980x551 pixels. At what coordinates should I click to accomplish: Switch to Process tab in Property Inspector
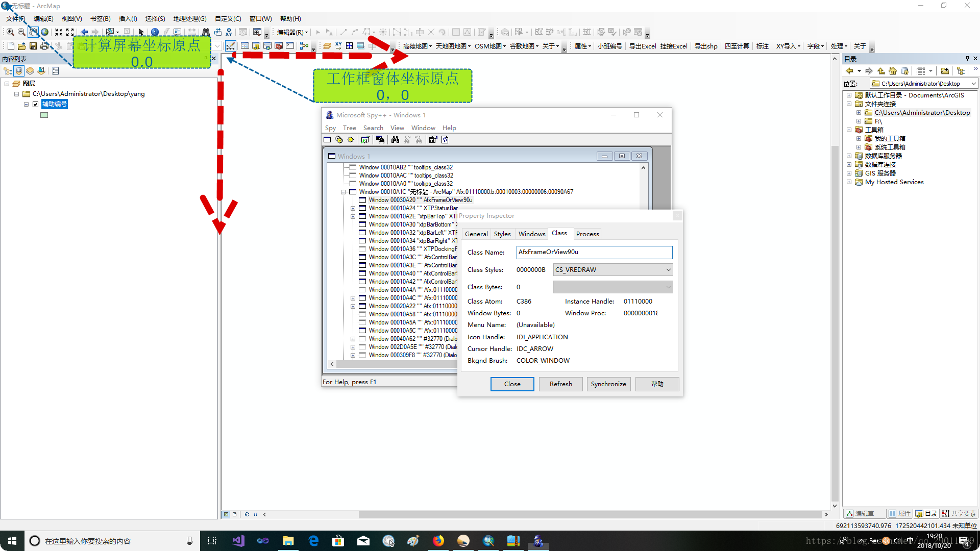coord(587,234)
